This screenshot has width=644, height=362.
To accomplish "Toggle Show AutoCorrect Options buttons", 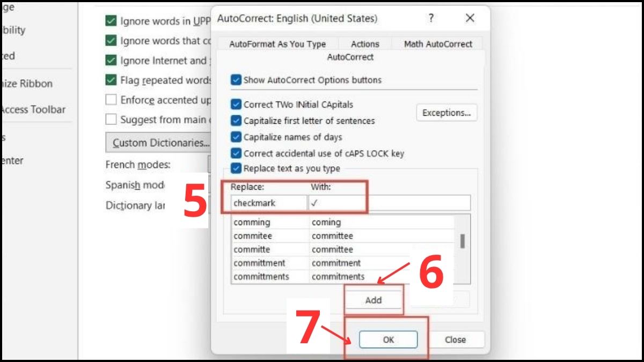I will pos(235,80).
